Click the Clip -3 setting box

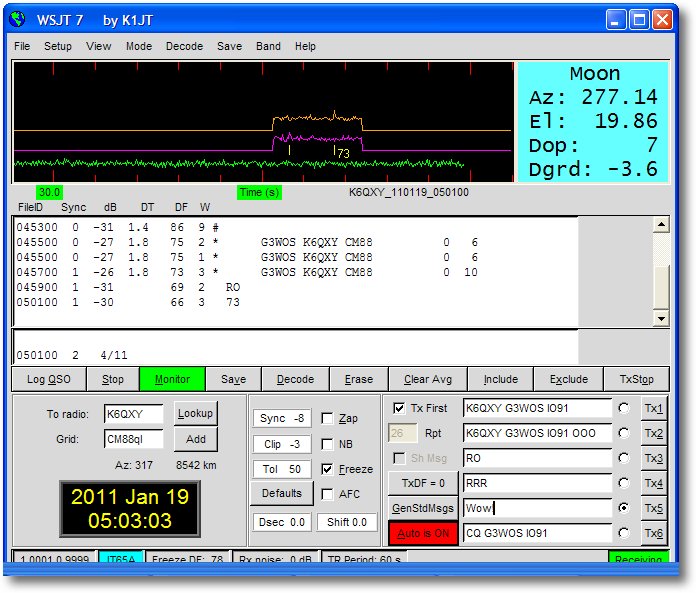click(x=282, y=444)
